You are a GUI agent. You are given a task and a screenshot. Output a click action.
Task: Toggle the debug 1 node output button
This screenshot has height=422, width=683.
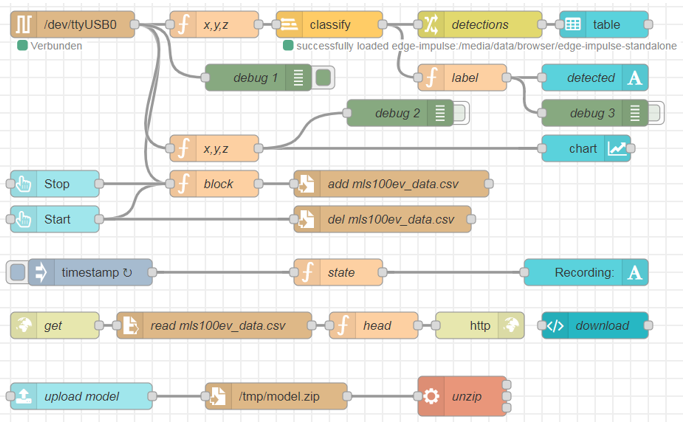tap(323, 78)
